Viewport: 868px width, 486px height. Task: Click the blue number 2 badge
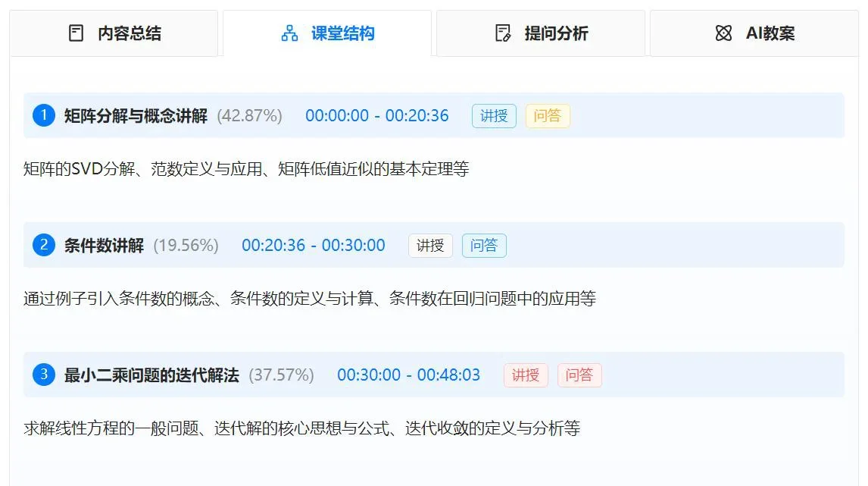pyautogui.click(x=44, y=245)
